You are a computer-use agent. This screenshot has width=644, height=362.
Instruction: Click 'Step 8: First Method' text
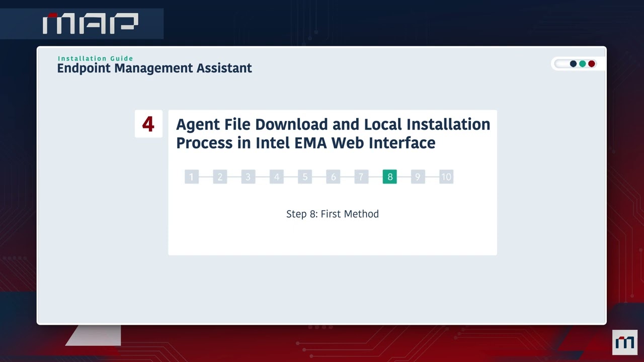pos(333,214)
